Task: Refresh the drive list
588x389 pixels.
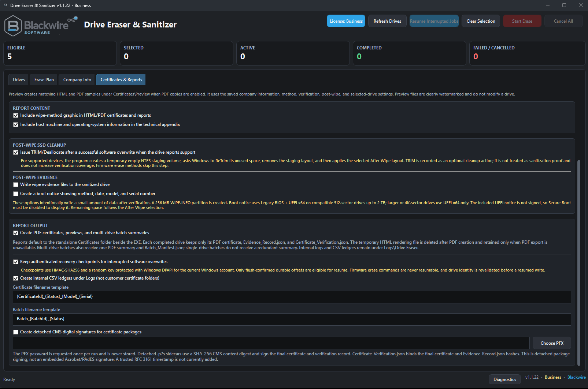Action: [387, 21]
